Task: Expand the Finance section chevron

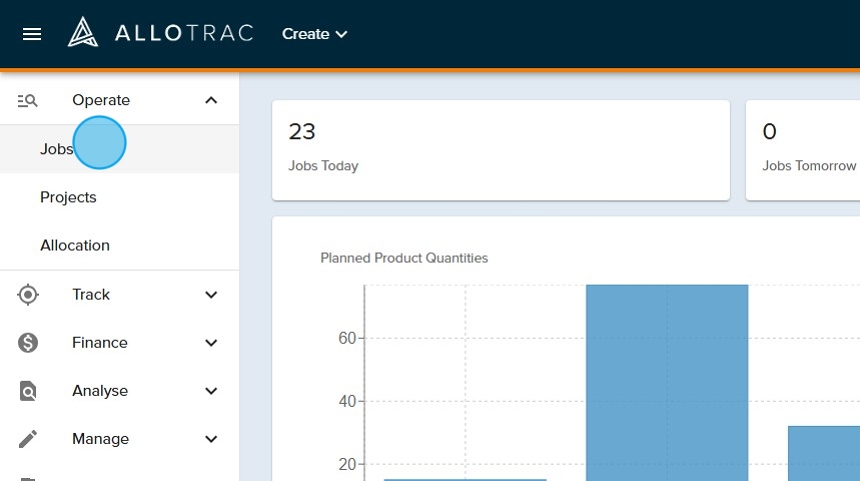Action: pyautogui.click(x=211, y=343)
